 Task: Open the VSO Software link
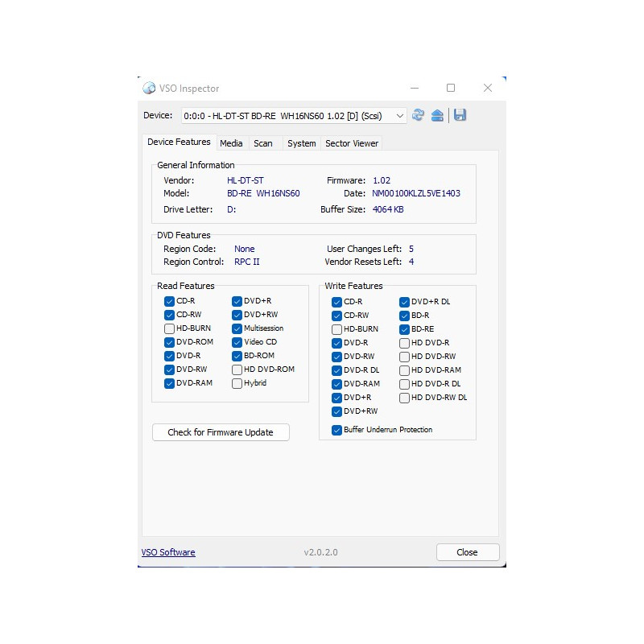(168, 552)
